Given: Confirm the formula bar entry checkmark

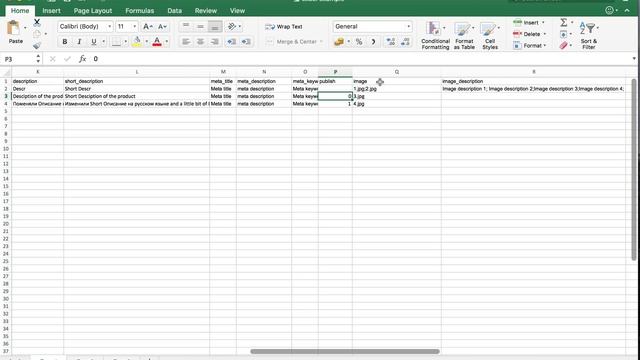Looking at the screenshot, I should [67, 59].
